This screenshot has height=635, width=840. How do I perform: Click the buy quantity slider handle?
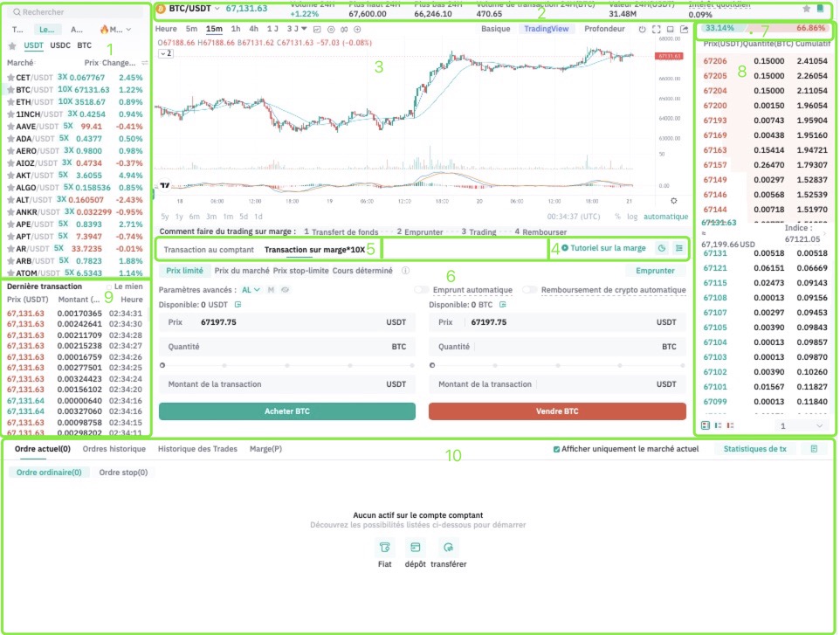point(162,365)
